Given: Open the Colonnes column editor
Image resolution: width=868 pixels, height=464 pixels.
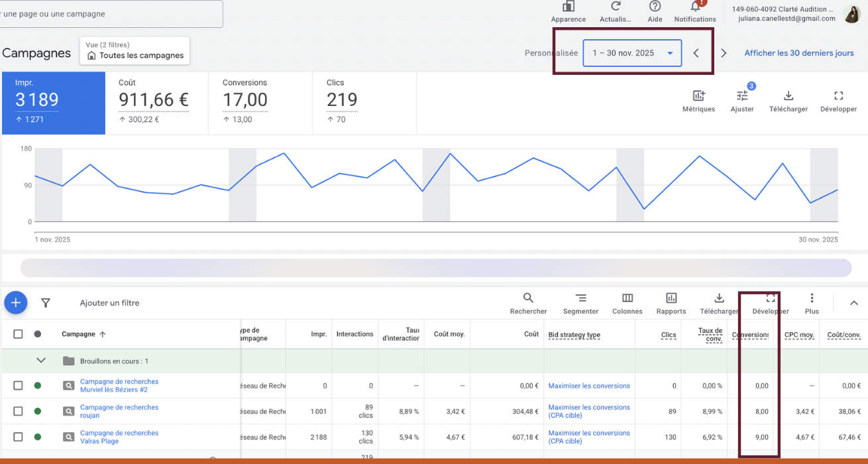Looking at the screenshot, I should (627, 298).
